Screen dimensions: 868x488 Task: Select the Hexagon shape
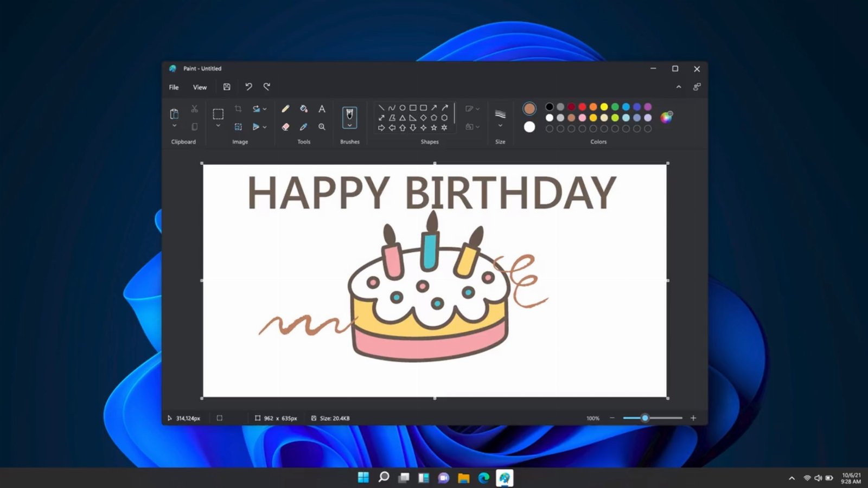(444, 118)
